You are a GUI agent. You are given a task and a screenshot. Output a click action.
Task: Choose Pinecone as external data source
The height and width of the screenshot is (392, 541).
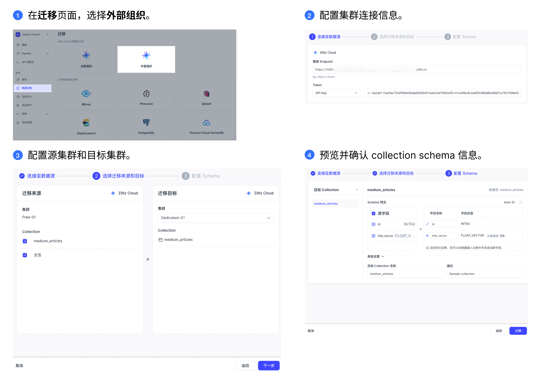tap(146, 97)
